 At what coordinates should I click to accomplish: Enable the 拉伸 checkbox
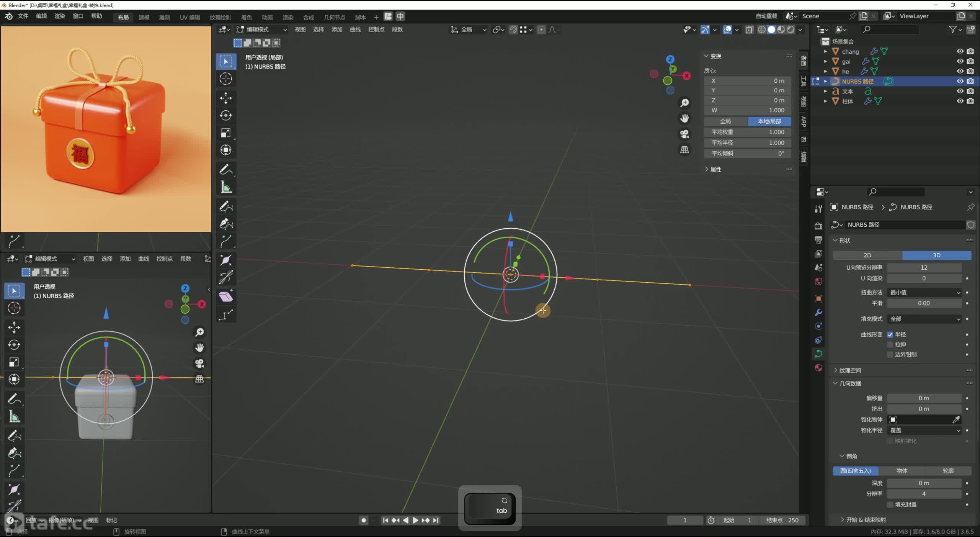coord(890,344)
